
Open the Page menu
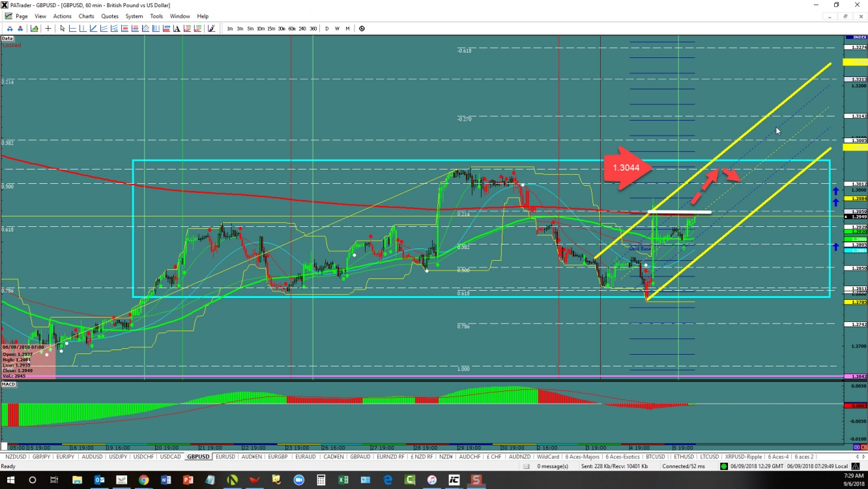pyautogui.click(x=22, y=16)
